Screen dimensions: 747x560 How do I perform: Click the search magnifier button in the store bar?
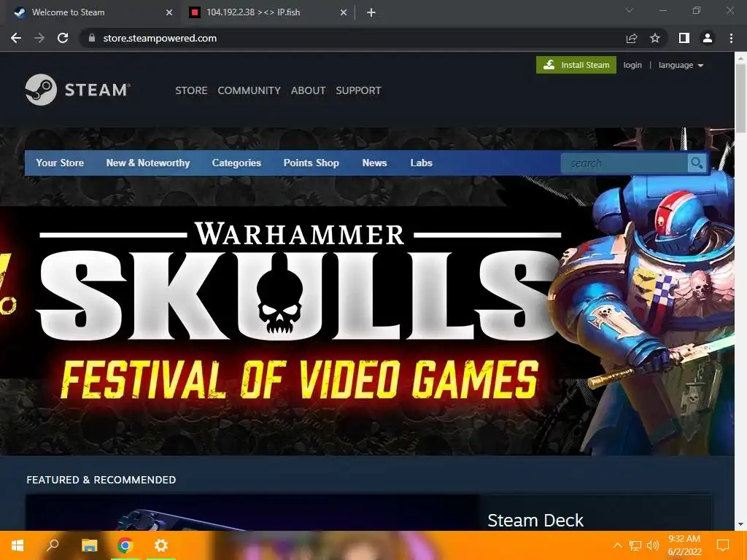pyautogui.click(x=697, y=163)
